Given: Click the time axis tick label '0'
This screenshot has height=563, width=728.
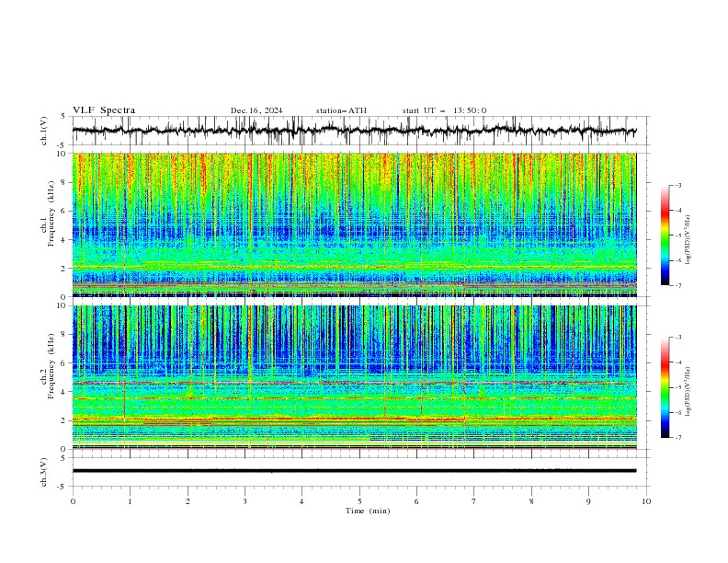Looking at the screenshot, I should pyautogui.click(x=73, y=501).
